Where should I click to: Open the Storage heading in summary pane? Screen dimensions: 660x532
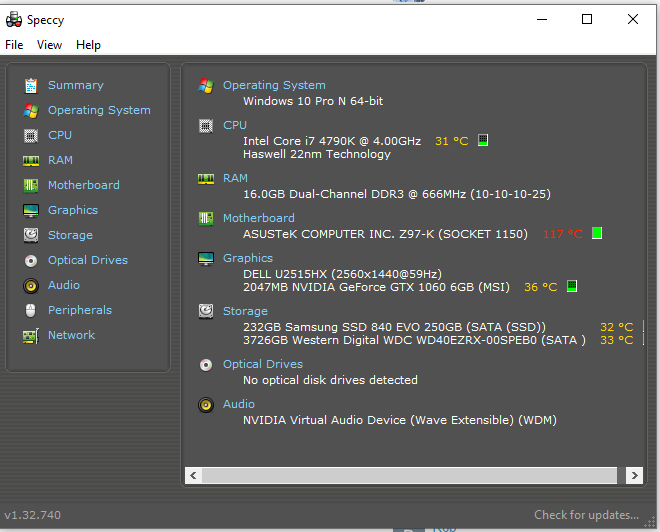click(x=245, y=311)
